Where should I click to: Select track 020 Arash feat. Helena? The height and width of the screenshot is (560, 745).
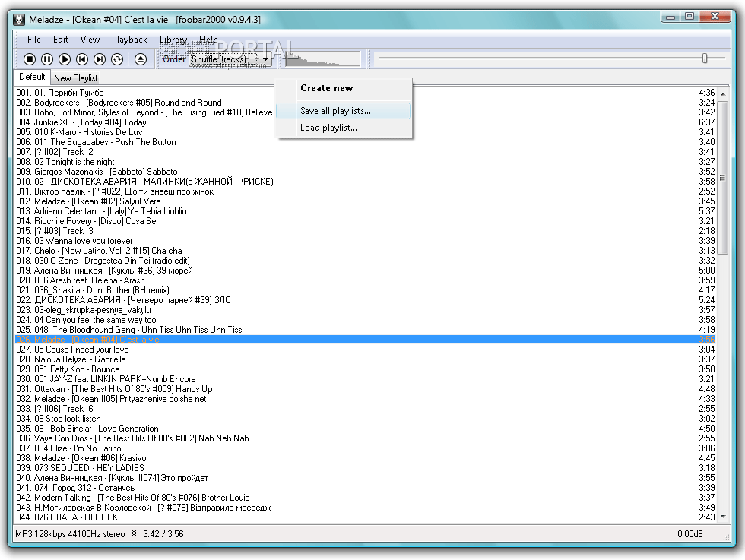365,280
